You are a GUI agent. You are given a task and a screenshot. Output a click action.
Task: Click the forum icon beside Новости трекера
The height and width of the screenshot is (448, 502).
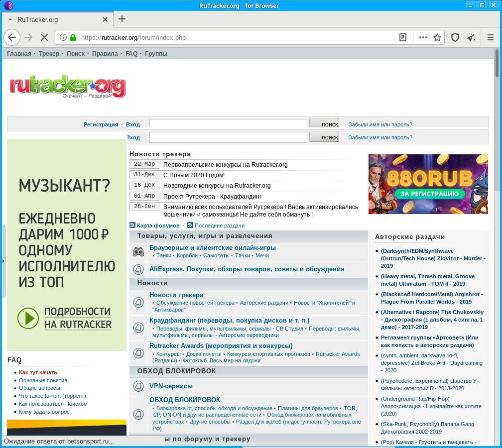(x=138, y=302)
